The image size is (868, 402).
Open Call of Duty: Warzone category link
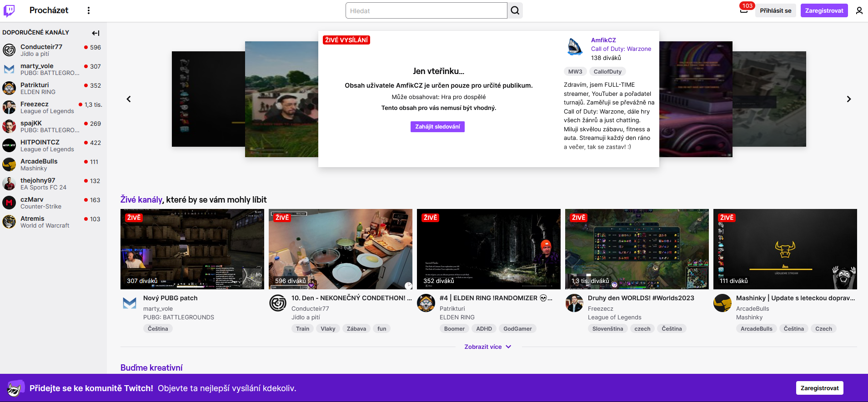621,49
